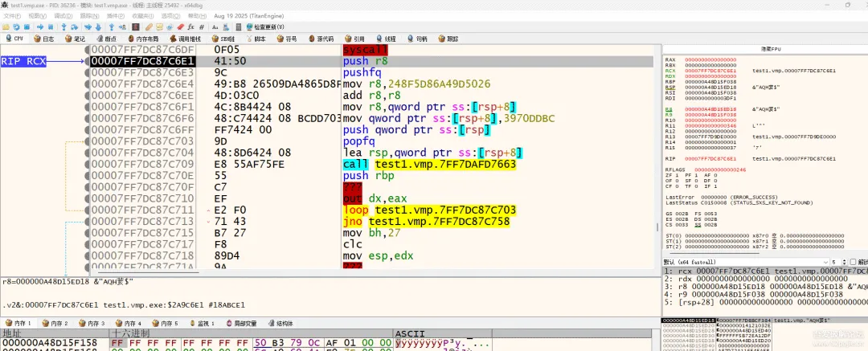
Task: Select the 局部变量 tab
Action: [241, 323]
